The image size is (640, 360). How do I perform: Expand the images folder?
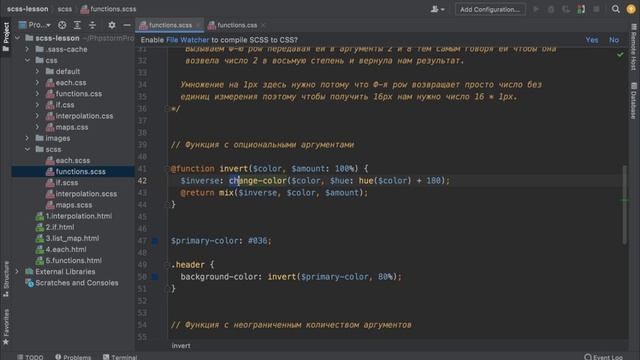point(27,138)
